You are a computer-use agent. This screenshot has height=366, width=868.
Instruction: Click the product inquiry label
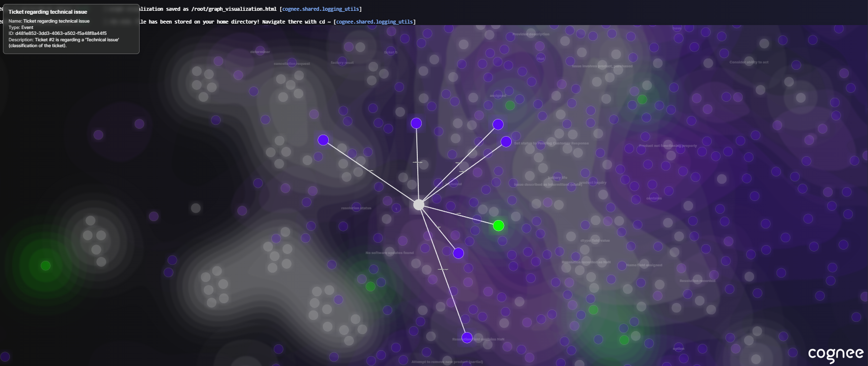point(593,182)
